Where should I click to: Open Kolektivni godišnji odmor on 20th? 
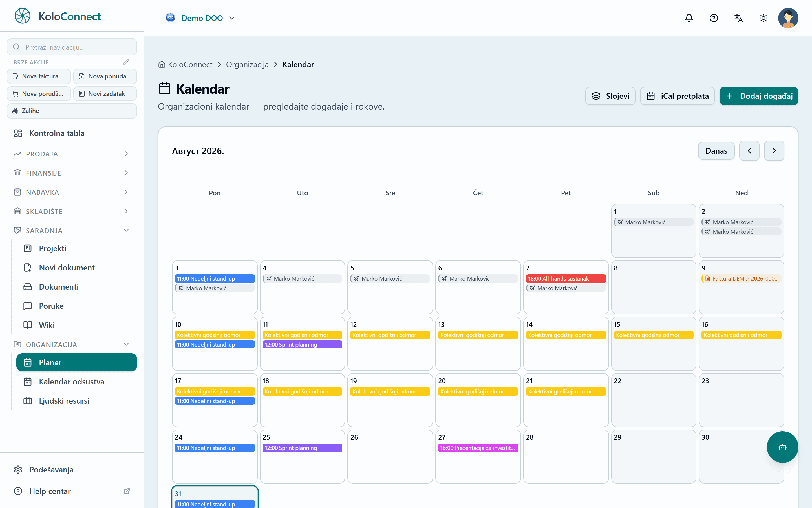click(478, 391)
